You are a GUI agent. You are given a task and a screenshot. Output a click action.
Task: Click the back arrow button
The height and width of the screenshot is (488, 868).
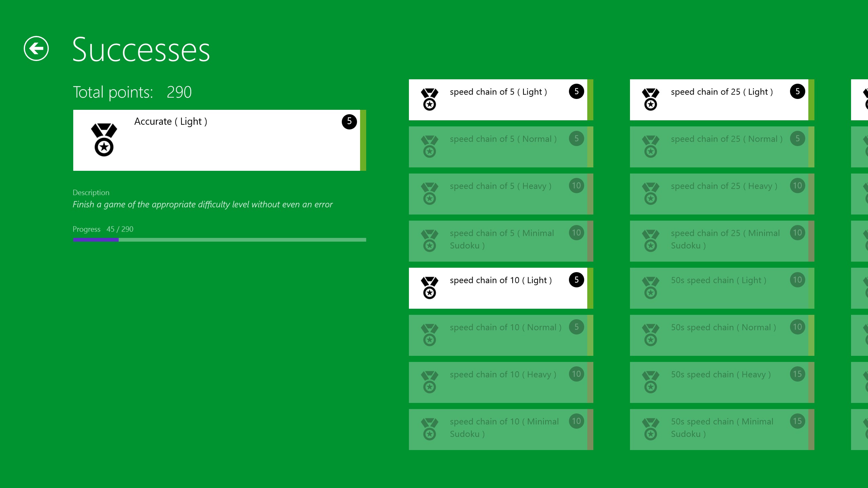click(x=36, y=48)
